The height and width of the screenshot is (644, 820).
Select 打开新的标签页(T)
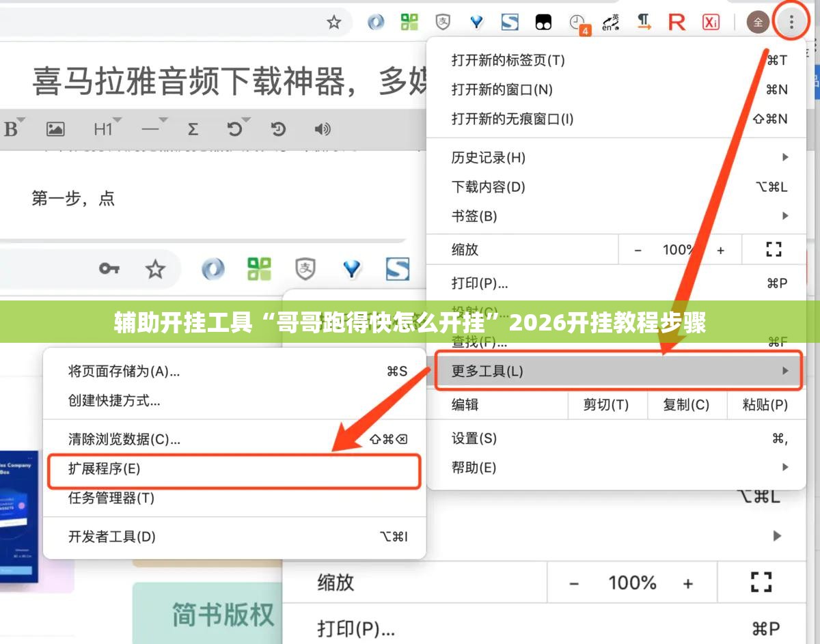(x=616, y=60)
